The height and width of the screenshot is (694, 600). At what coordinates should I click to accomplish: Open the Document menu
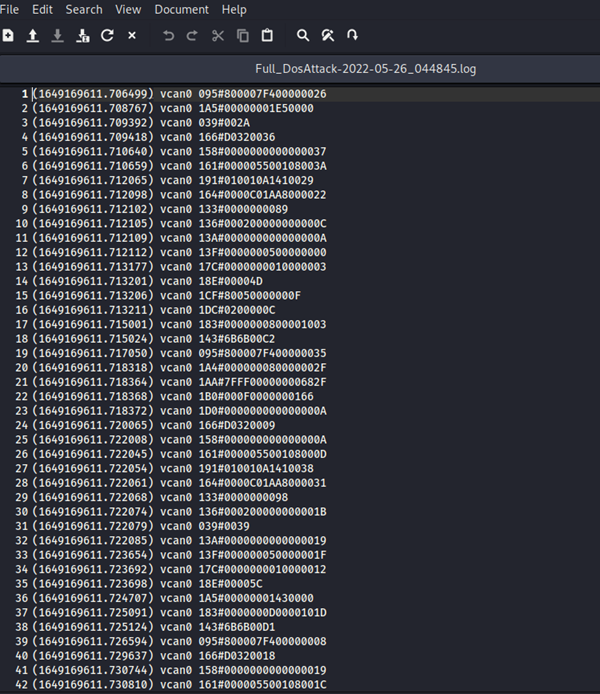coord(181,9)
